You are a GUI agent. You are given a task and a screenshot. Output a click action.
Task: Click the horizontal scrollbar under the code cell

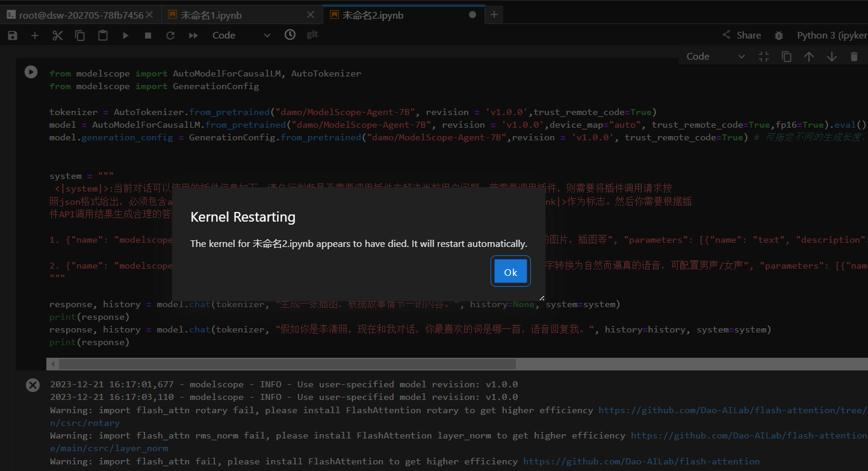click(287, 364)
